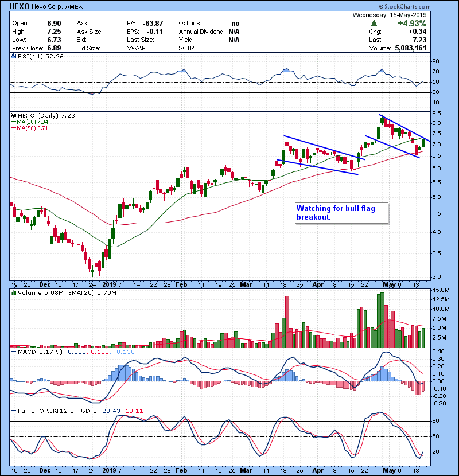The image size is (459, 476).
Task: Click the High value 7.25
Action: 54,32
